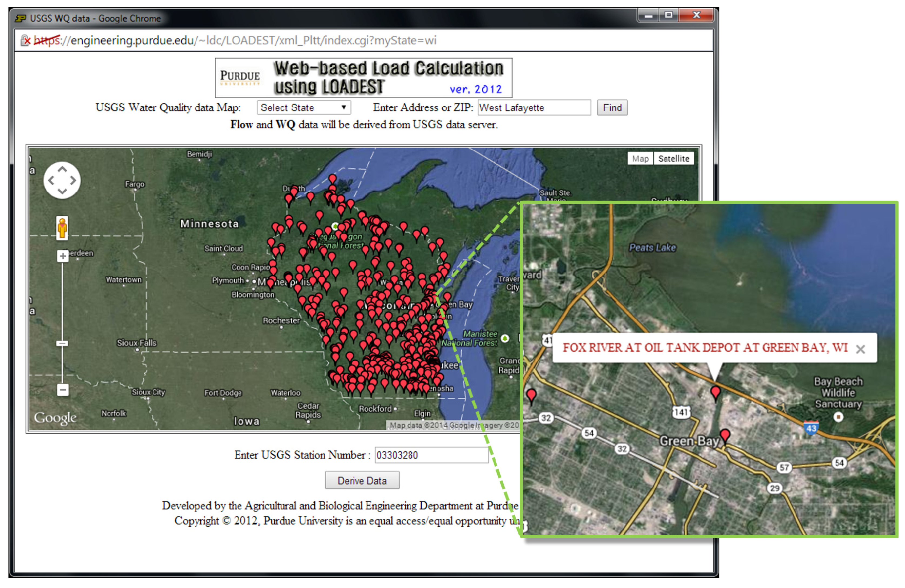Viewport: 905px width, 588px height.
Task: Click the Find button
Action: coord(612,108)
